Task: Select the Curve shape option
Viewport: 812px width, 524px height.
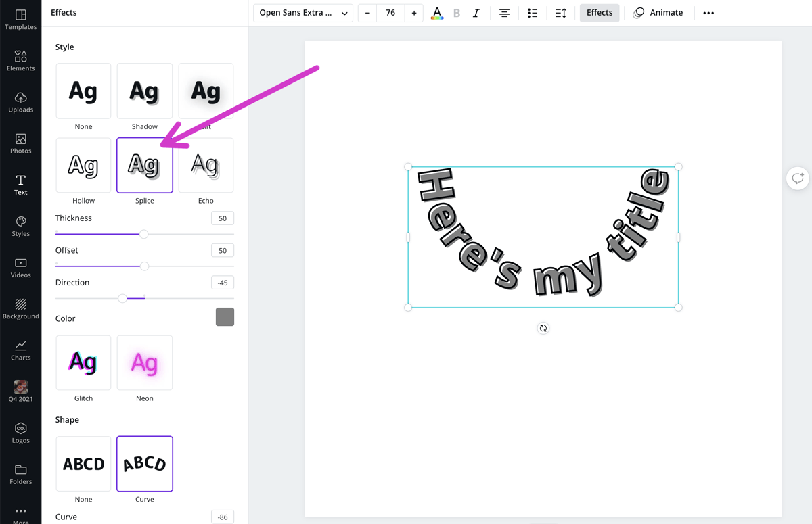Action: pyautogui.click(x=145, y=464)
